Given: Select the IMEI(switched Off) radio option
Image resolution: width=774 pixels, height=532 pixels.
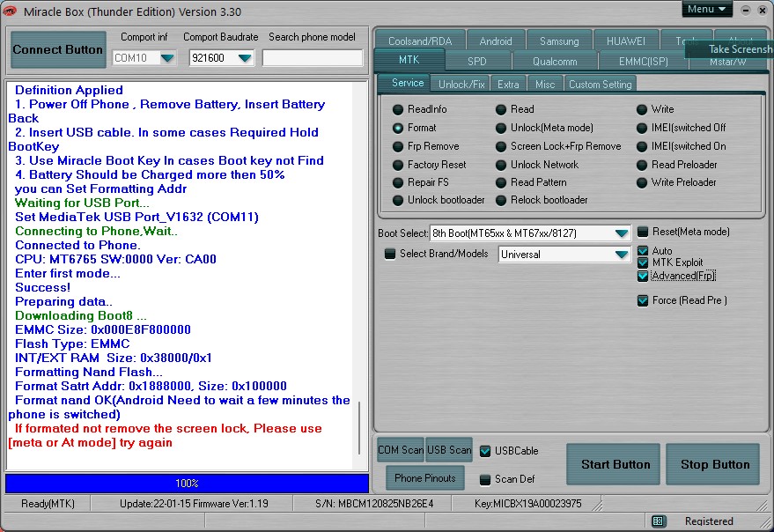Looking at the screenshot, I should point(642,128).
